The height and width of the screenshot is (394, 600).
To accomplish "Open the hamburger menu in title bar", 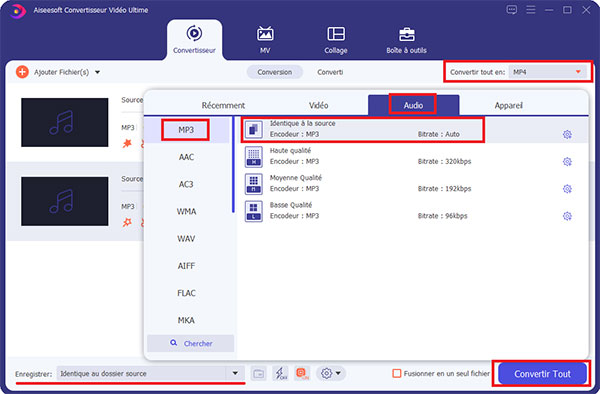I will [x=531, y=10].
